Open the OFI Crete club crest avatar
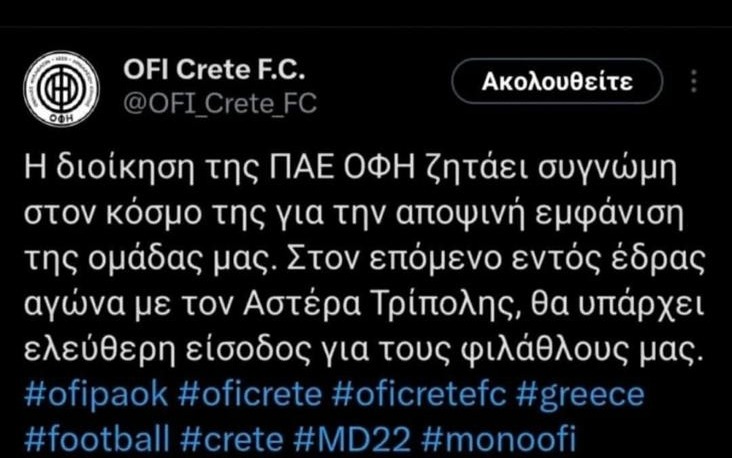This screenshot has width=732, height=458. coord(62,89)
